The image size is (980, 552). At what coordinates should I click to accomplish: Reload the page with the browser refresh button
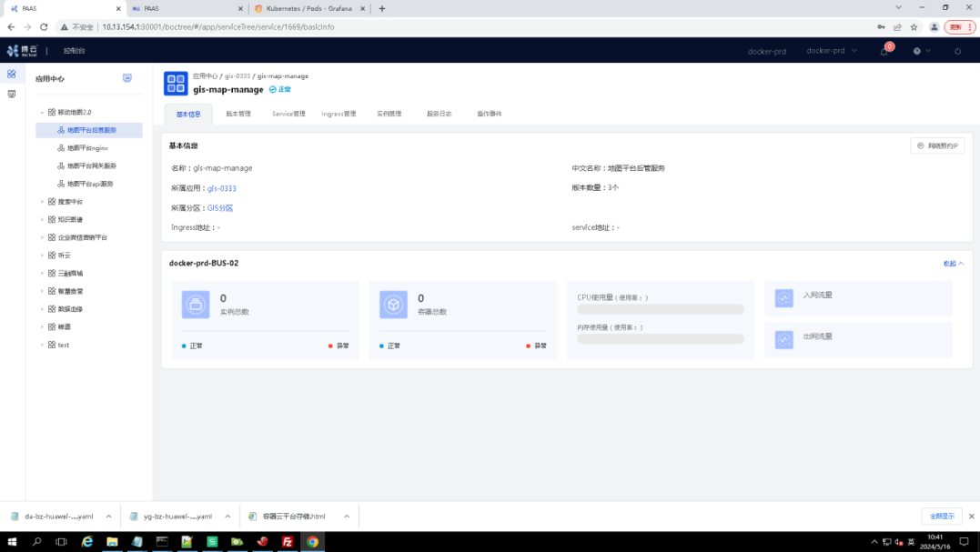[x=44, y=27]
